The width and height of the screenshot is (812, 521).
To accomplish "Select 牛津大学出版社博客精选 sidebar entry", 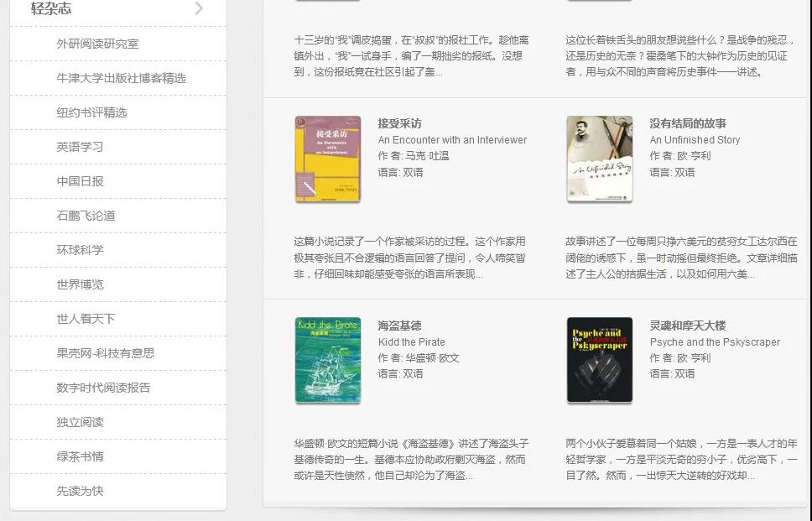I will pos(121,78).
